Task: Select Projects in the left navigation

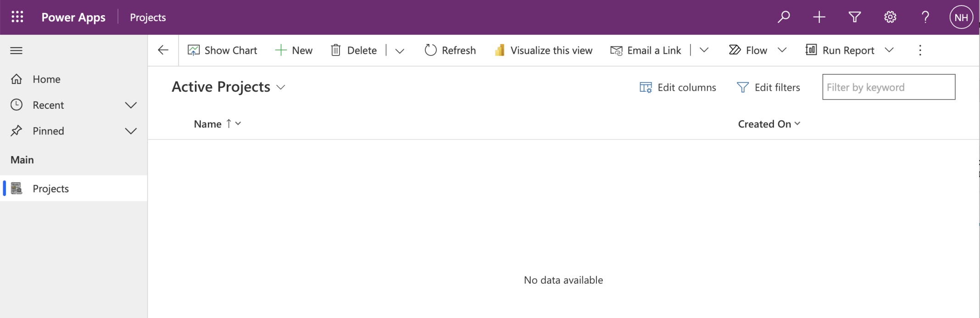Action: tap(50, 189)
